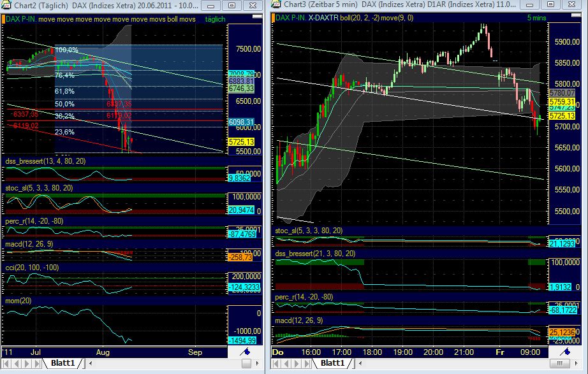Click yellow 5725,13 price tag in Chart2

[x=241, y=141]
